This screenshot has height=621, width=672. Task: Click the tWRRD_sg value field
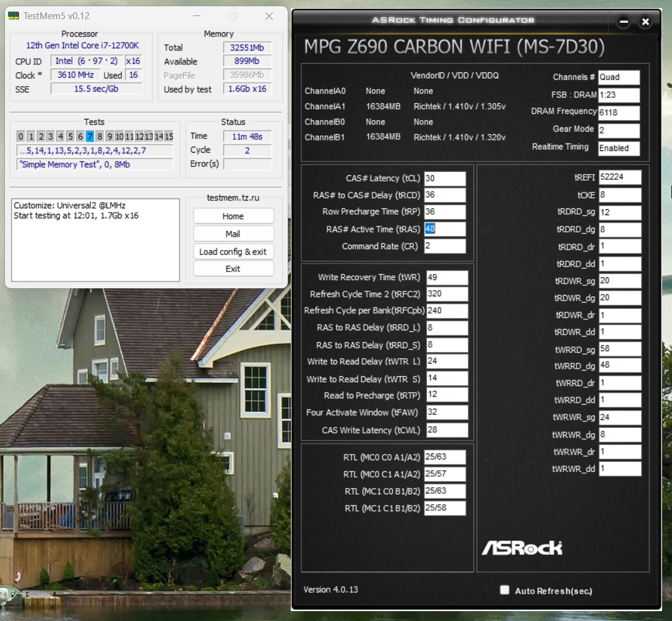click(x=620, y=349)
